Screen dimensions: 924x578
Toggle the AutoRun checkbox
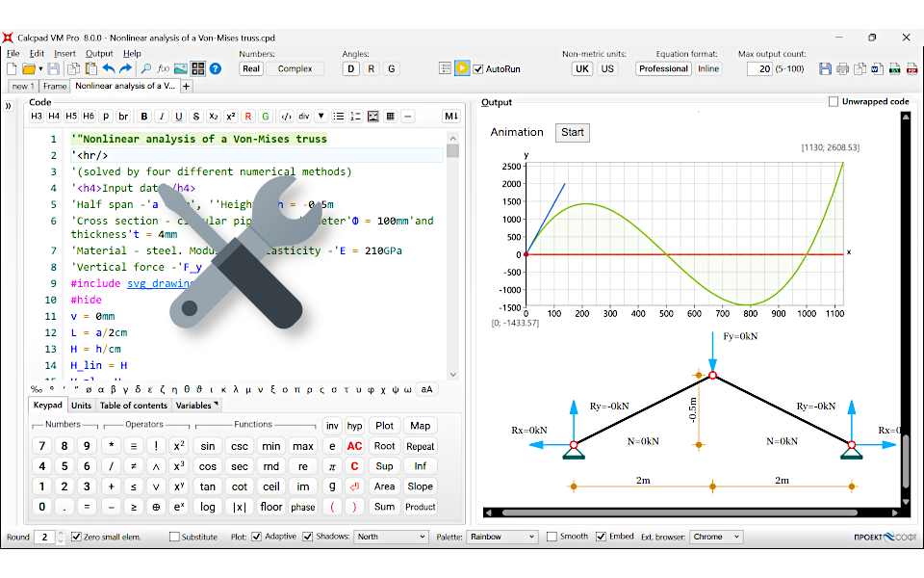tap(478, 69)
